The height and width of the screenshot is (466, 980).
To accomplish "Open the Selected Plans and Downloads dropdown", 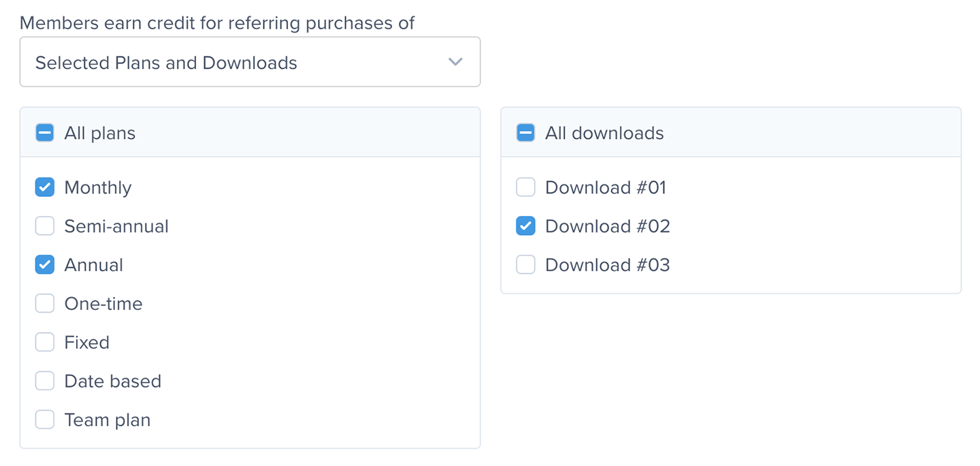I will pos(249,62).
